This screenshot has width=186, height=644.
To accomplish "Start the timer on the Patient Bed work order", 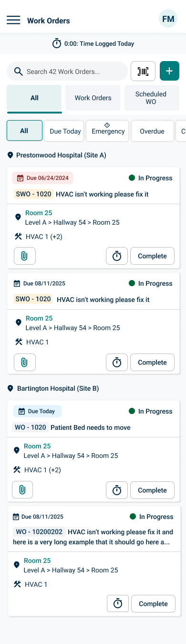I will pos(117,490).
